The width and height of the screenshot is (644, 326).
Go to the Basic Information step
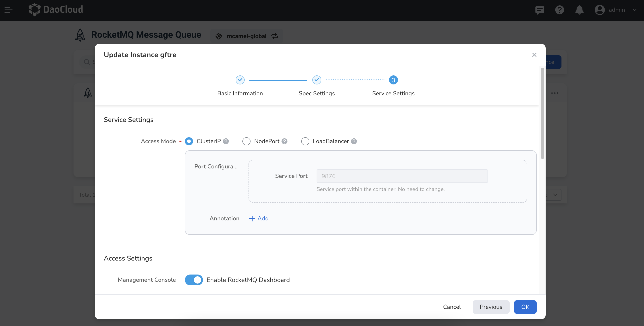[x=240, y=80]
